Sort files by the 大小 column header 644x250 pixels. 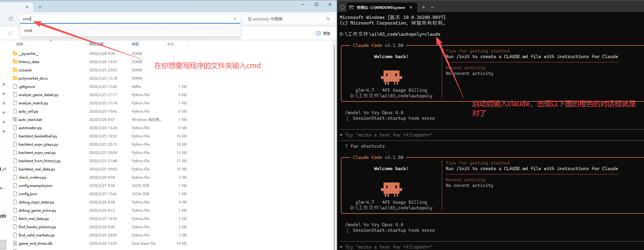171,44
